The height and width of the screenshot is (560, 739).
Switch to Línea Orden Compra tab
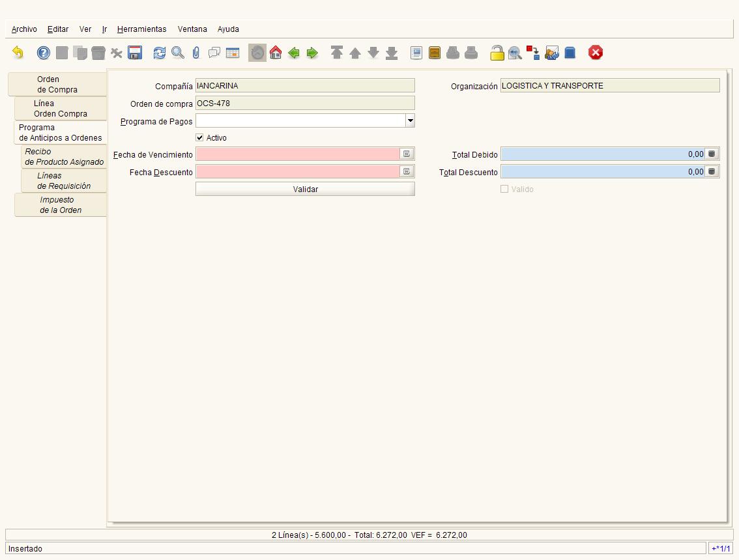tap(61, 108)
